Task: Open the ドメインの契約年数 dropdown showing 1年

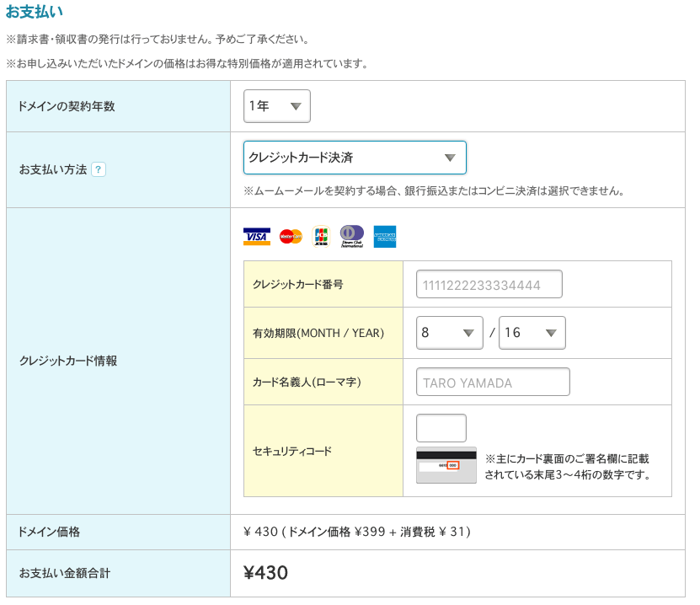Action: tap(277, 106)
